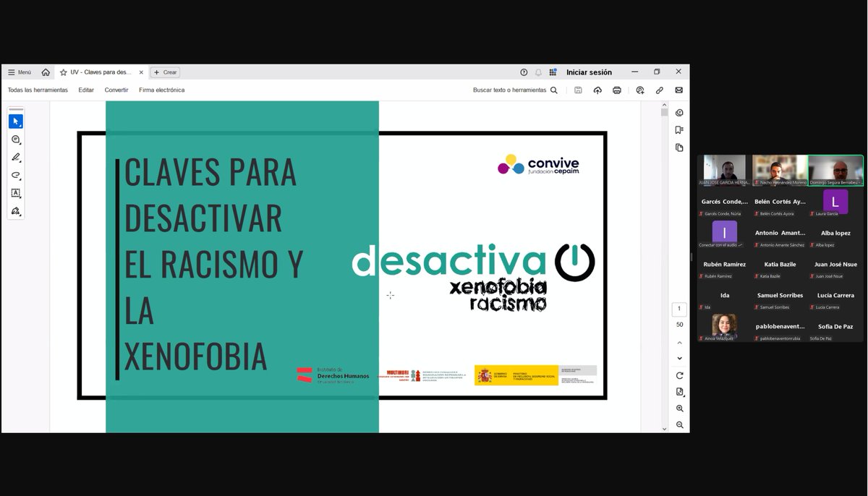Choose the highlighter pen tool

point(16,157)
